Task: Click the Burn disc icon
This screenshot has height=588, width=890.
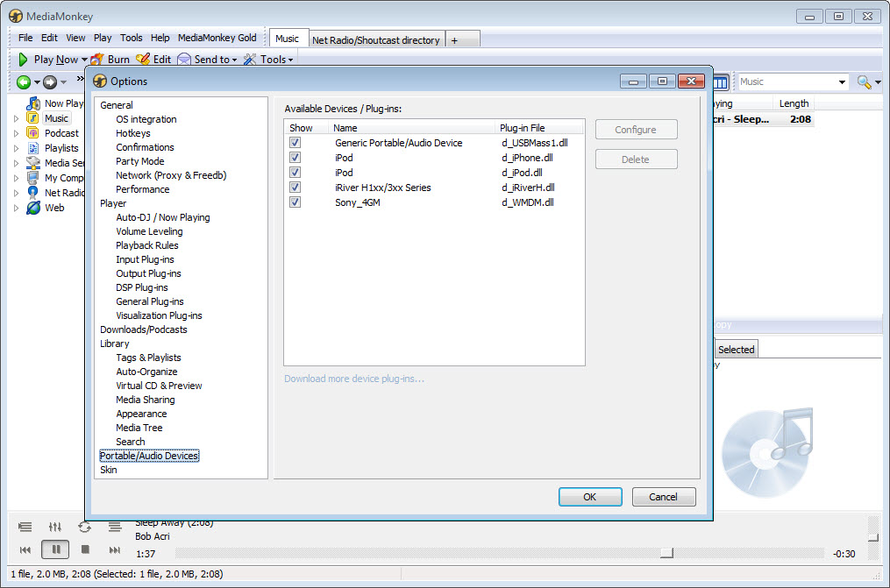Action: coord(97,59)
